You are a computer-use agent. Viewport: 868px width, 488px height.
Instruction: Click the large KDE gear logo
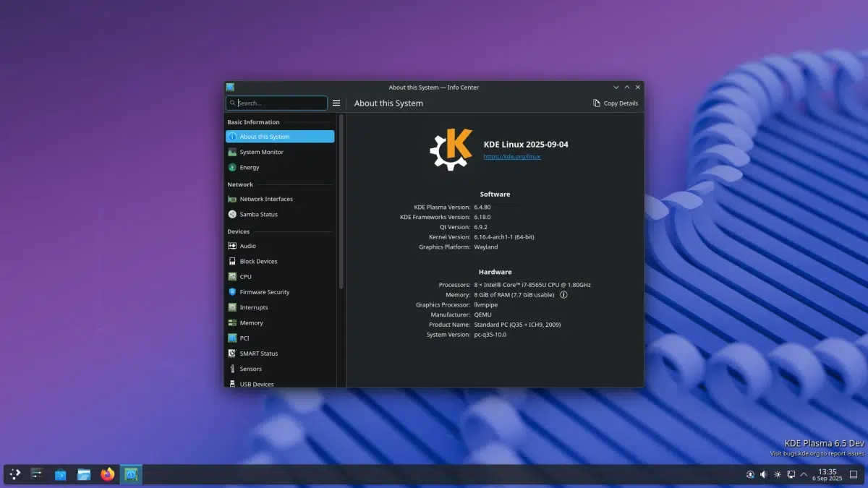[x=451, y=150]
